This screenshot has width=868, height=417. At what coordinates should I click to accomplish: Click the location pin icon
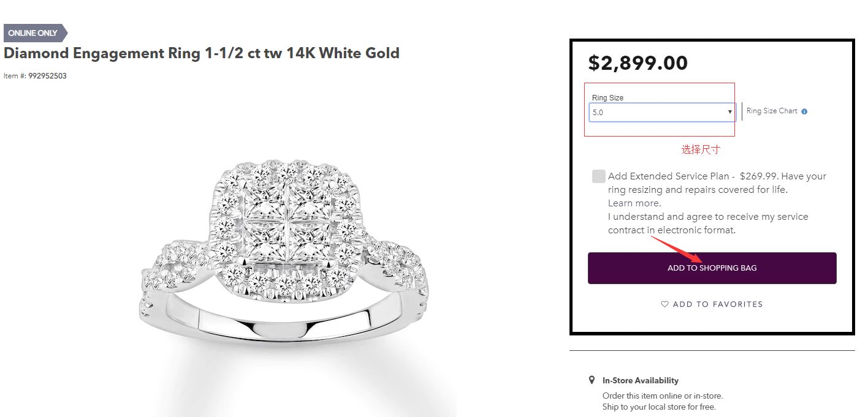click(592, 380)
